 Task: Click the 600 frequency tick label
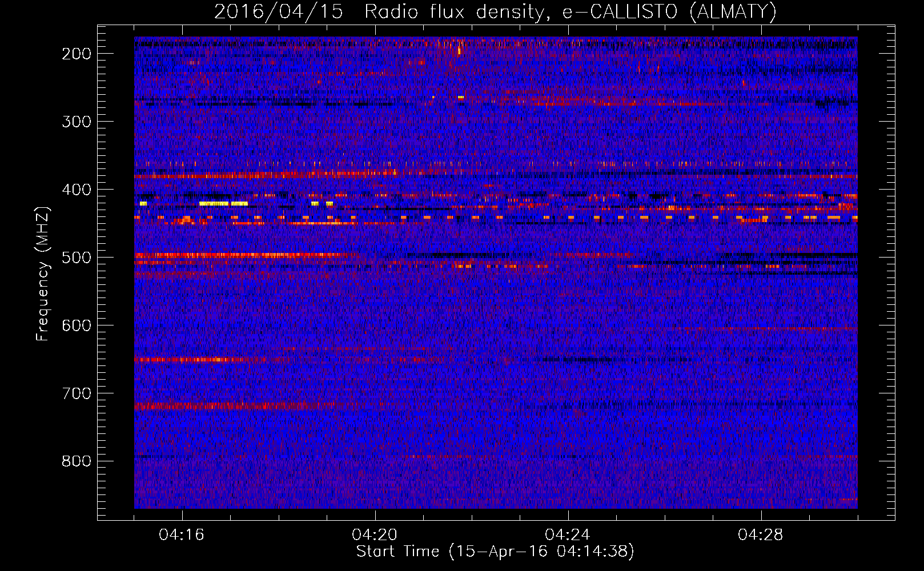click(x=77, y=325)
